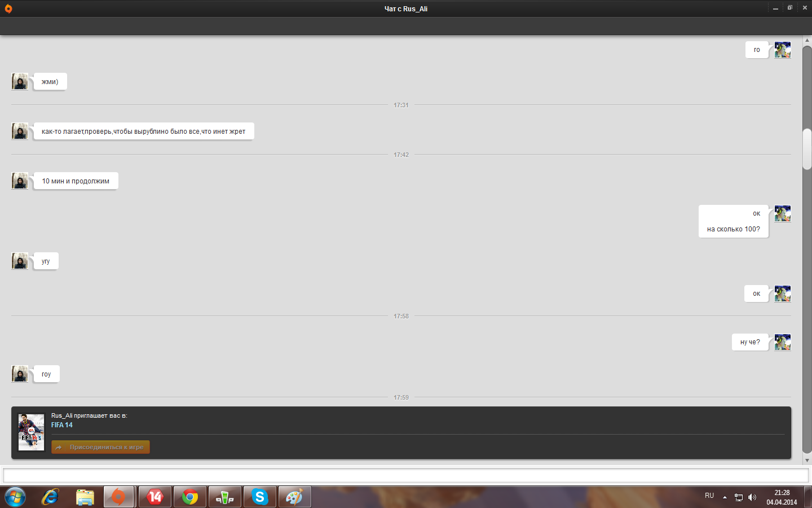Select the message 'гоу'
Viewport: 812px width, 508px height.
[46, 374]
